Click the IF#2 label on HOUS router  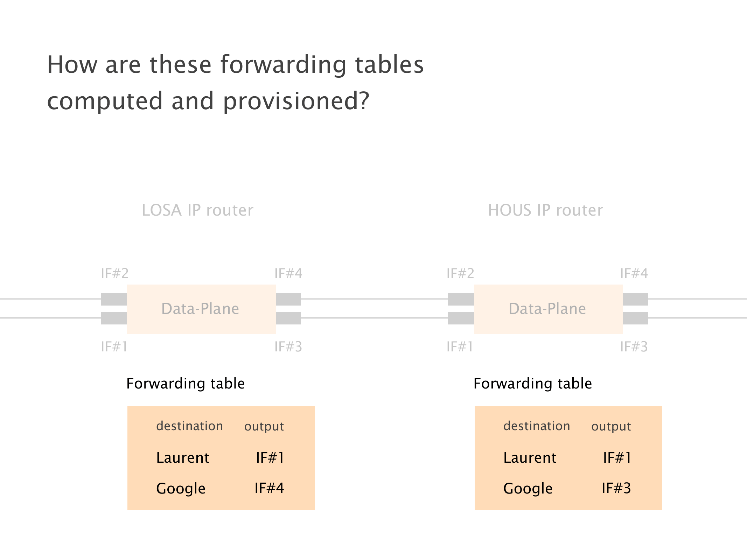click(x=460, y=273)
